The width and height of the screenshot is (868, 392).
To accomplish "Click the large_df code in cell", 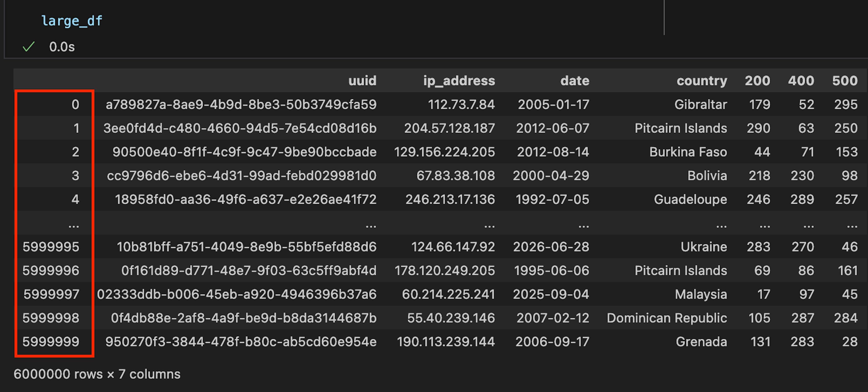I will click(71, 21).
